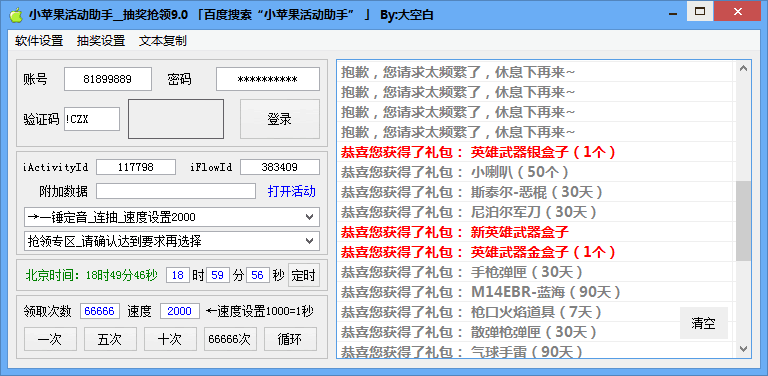
Task: Click the captcha image box
Action: 176,119
